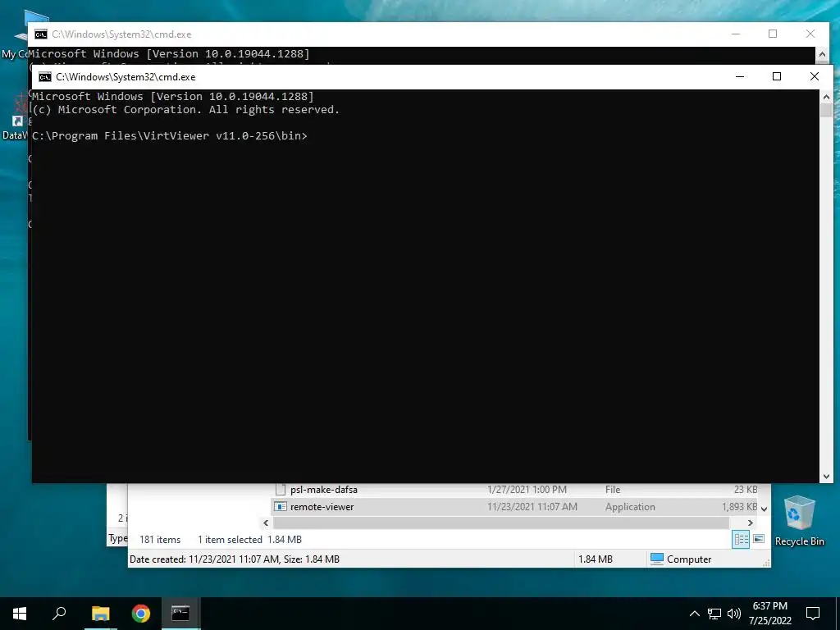This screenshot has height=630, width=840.
Task: Close the back cmd.exe window
Action: coord(810,34)
